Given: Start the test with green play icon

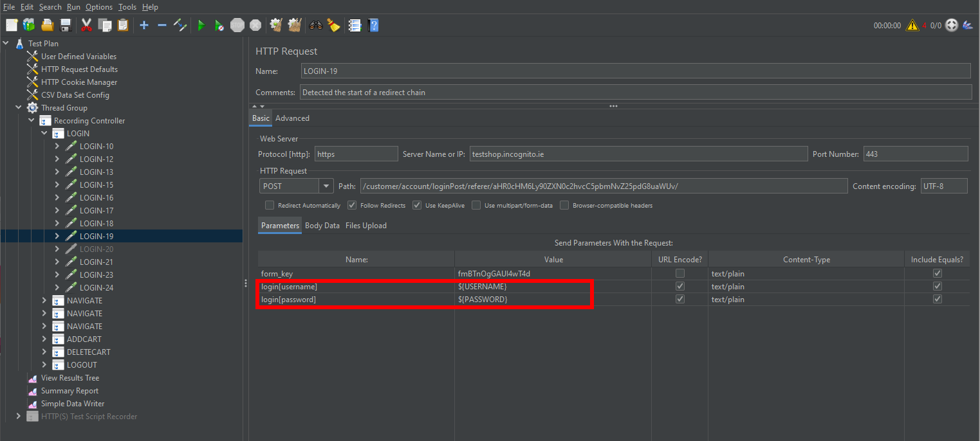Looking at the screenshot, I should (201, 25).
